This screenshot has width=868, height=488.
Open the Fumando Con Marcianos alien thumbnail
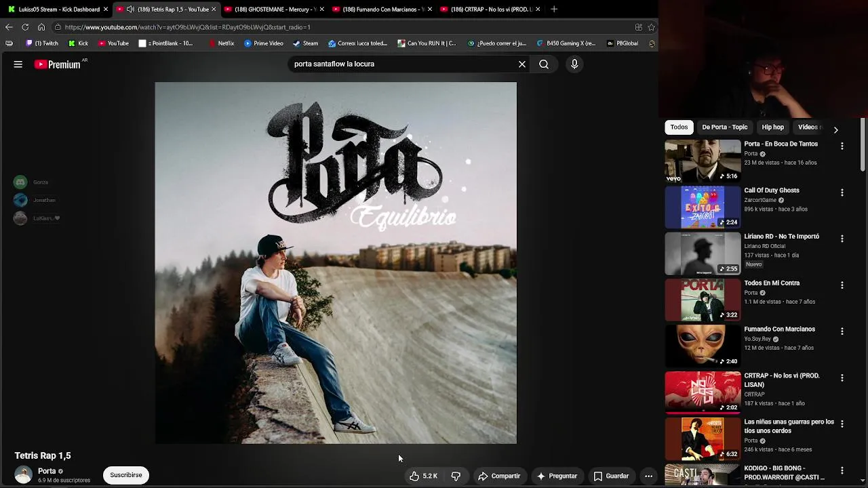[703, 346]
